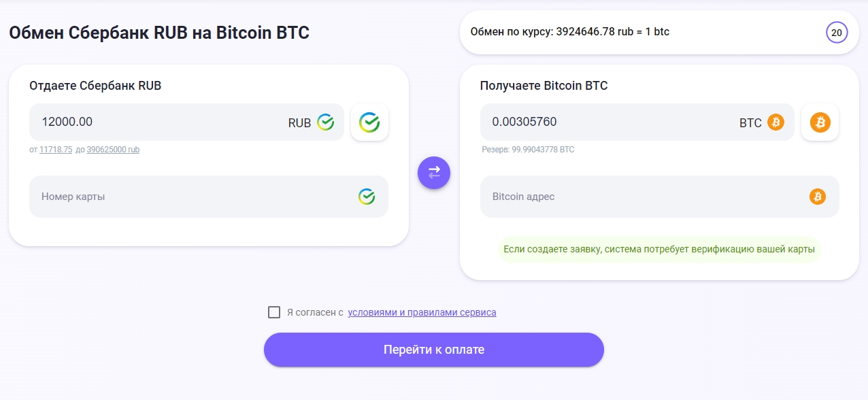
Task: Click the Bitcoin icon beside the BTC label
Action: pyautogui.click(x=775, y=122)
